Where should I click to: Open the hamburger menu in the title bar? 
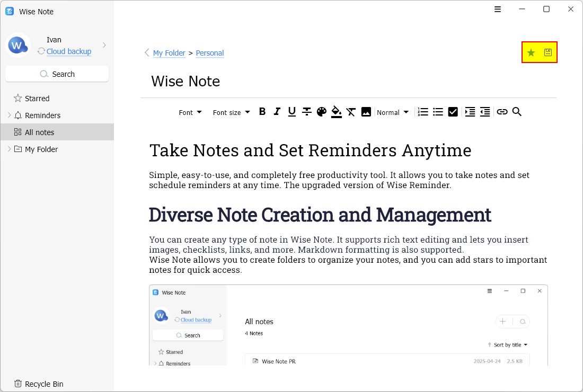click(x=498, y=10)
